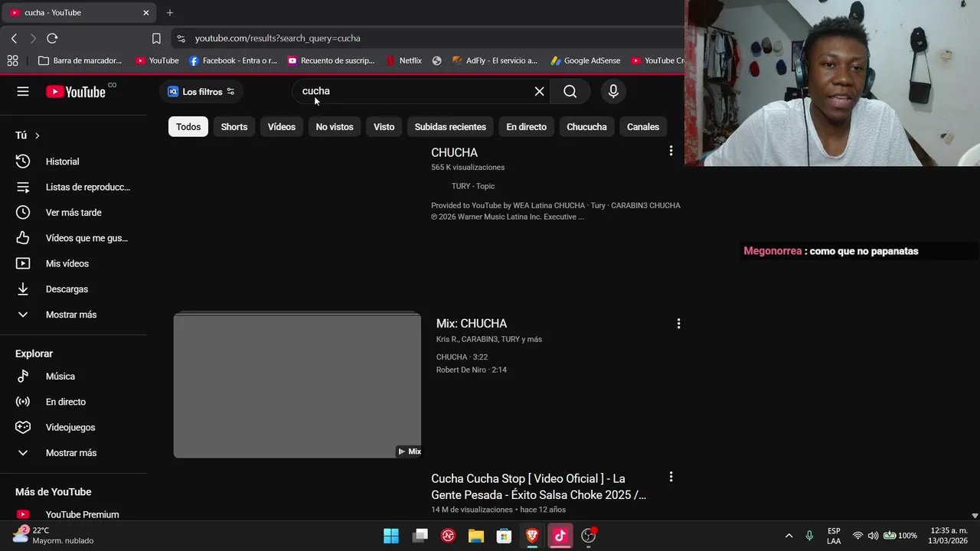Viewport: 980px width, 551px height.
Task: Select the Chucucha filter chip
Action: 586,127
